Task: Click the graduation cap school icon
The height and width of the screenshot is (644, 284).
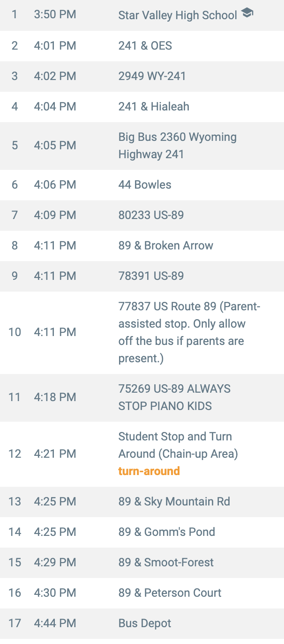Action: [247, 14]
